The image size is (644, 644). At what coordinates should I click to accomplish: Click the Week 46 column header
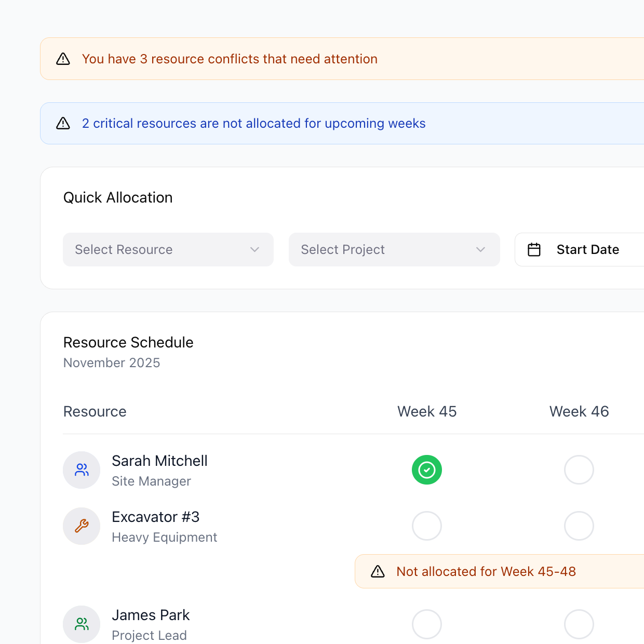coord(579,411)
